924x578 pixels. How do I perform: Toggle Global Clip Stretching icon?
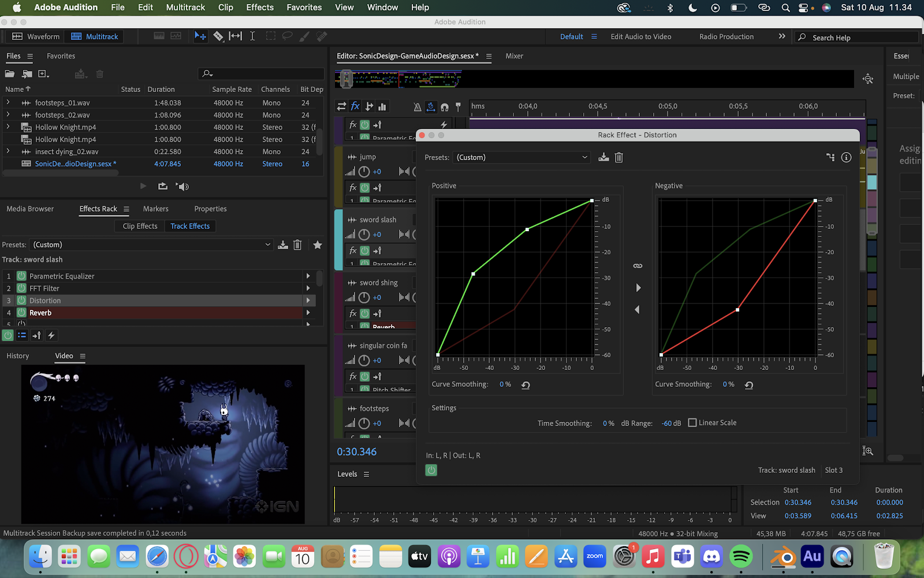pos(431,107)
